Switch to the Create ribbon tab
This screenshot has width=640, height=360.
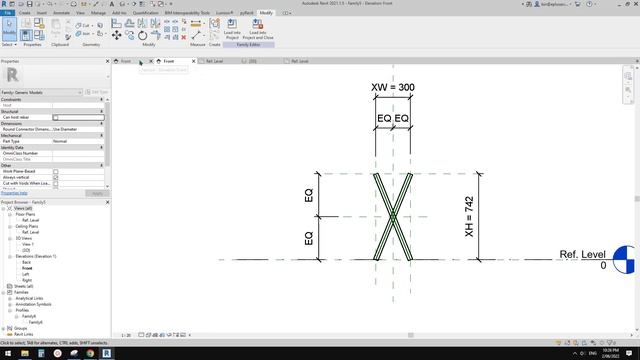pos(24,13)
